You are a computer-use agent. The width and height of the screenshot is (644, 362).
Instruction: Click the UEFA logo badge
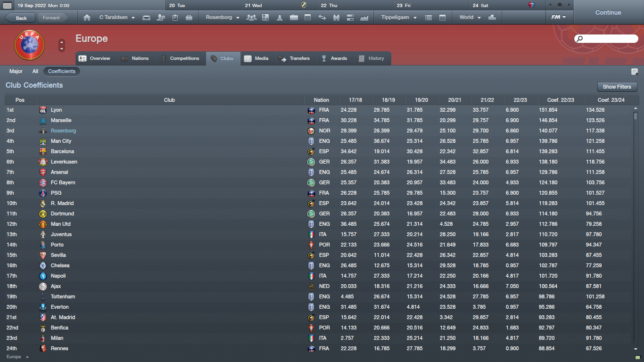(x=29, y=45)
